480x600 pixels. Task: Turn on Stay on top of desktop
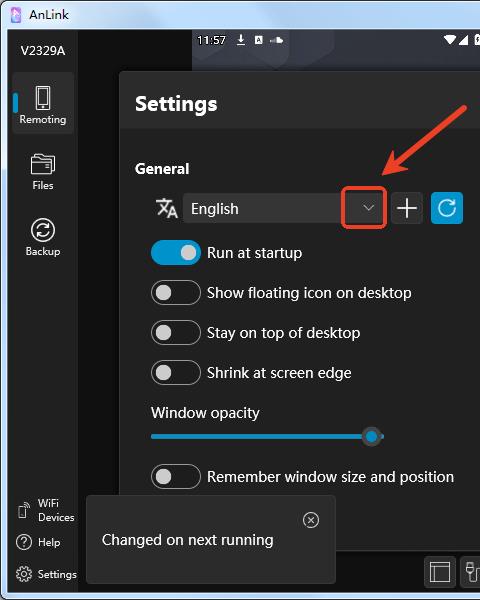(x=176, y=333)
